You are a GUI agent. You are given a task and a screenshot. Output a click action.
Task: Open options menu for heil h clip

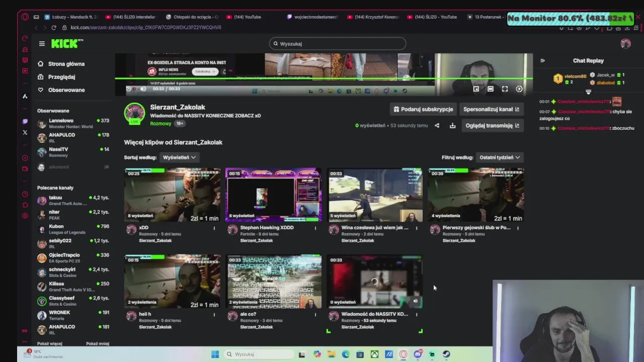coord(214,315)
